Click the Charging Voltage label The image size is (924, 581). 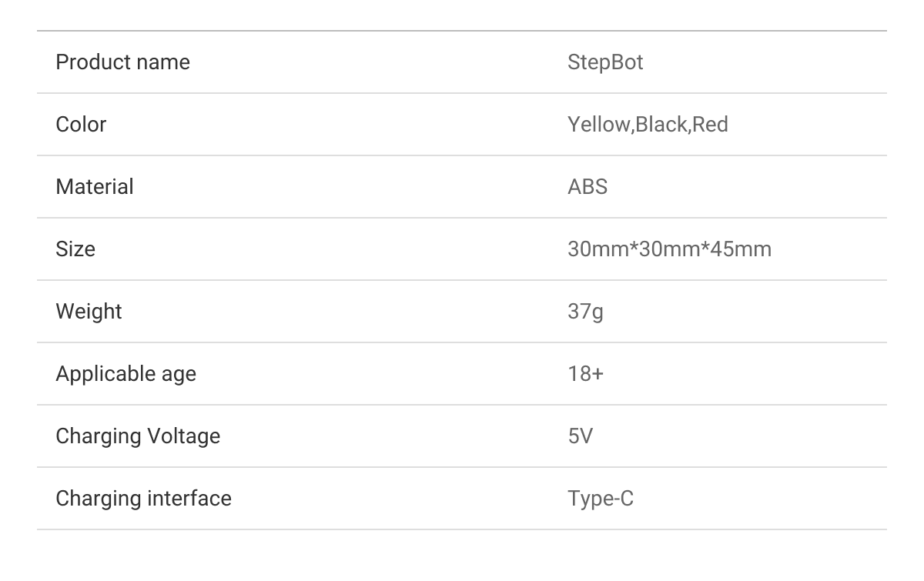click(x=138, y=436)
